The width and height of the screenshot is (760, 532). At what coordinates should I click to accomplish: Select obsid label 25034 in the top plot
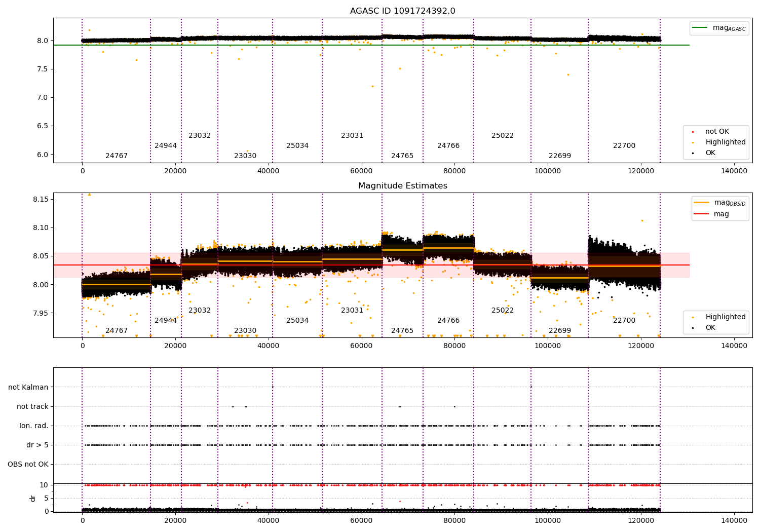point(297,146)
